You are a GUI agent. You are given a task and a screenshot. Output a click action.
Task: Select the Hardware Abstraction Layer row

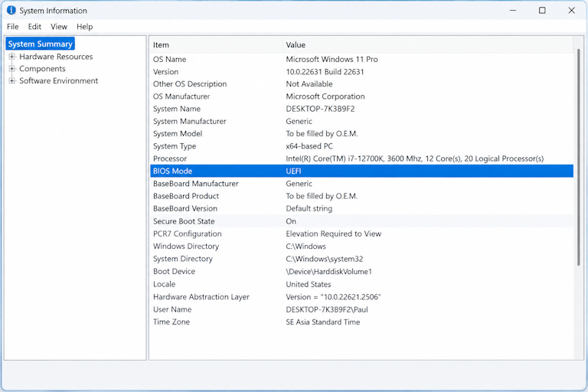tap(362, 297)
